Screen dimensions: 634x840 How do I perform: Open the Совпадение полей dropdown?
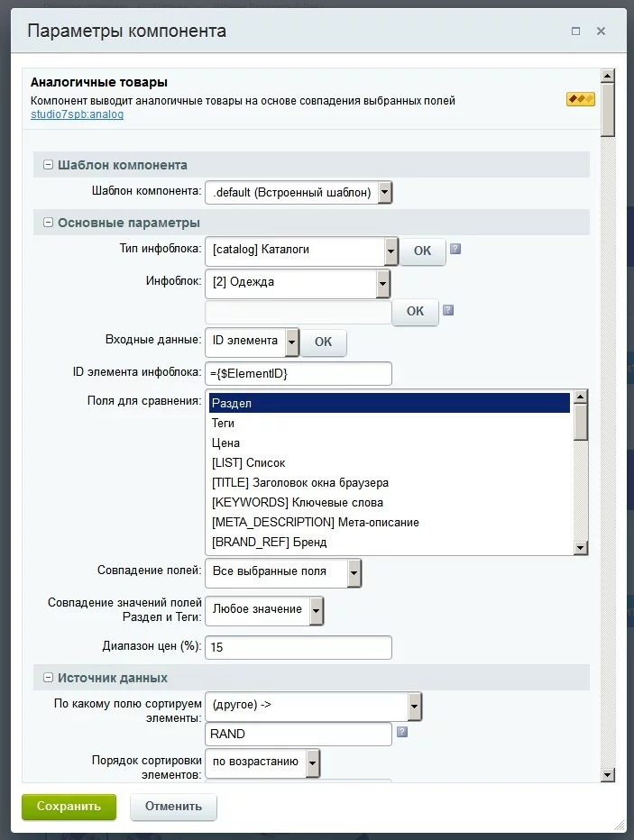coord(354,571)
